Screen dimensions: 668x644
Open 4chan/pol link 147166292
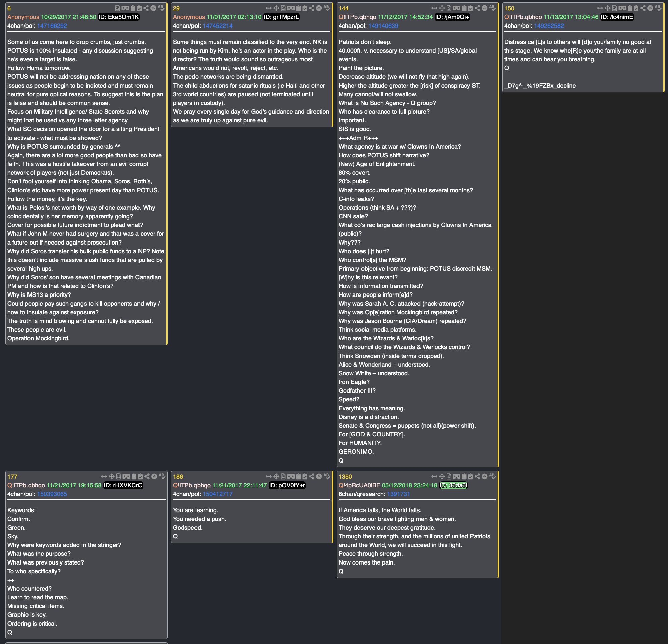(52, 26)
